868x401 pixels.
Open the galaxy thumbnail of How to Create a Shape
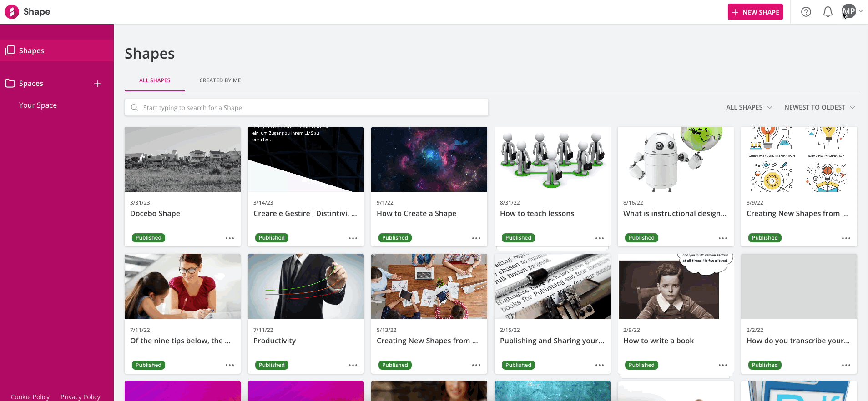click(x=429, y=159)
